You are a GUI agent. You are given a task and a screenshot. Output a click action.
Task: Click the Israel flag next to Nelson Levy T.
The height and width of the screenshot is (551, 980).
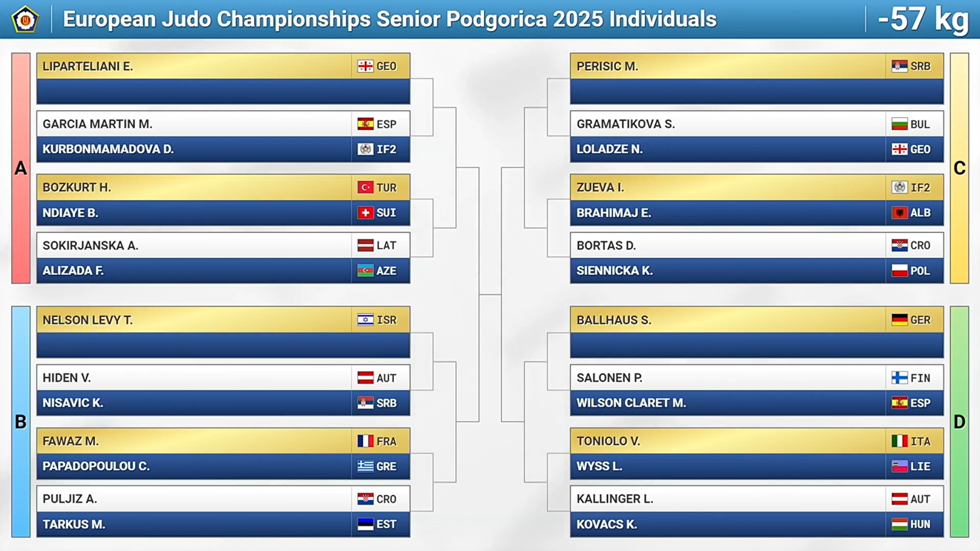tap(365, 320)
